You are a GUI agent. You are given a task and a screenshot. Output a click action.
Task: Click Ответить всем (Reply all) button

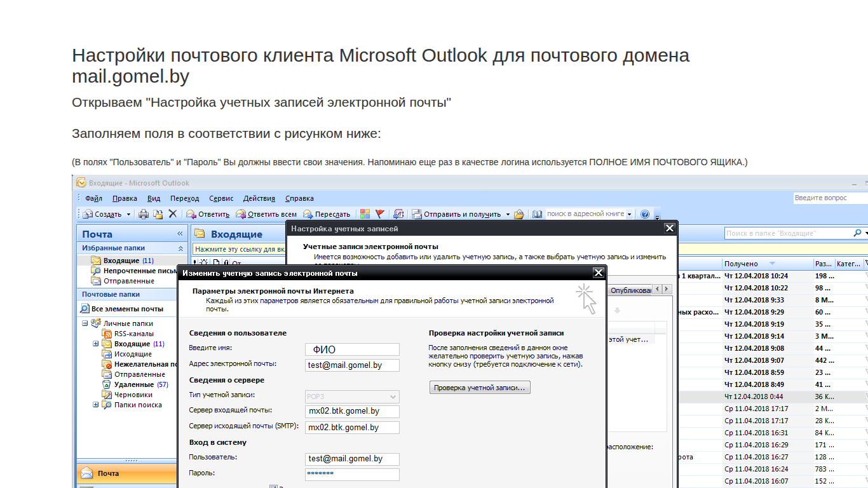(266, 214)
